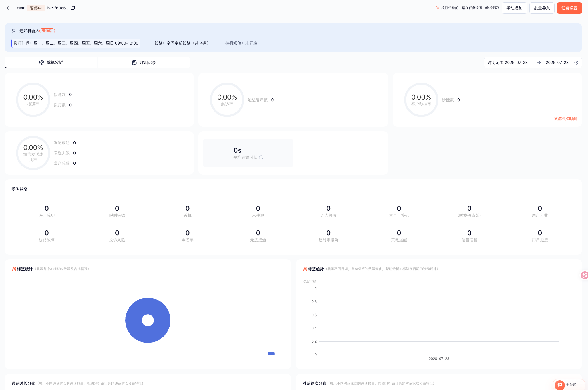Click the 客户秒挂率 progress ring

pos(421,100)
